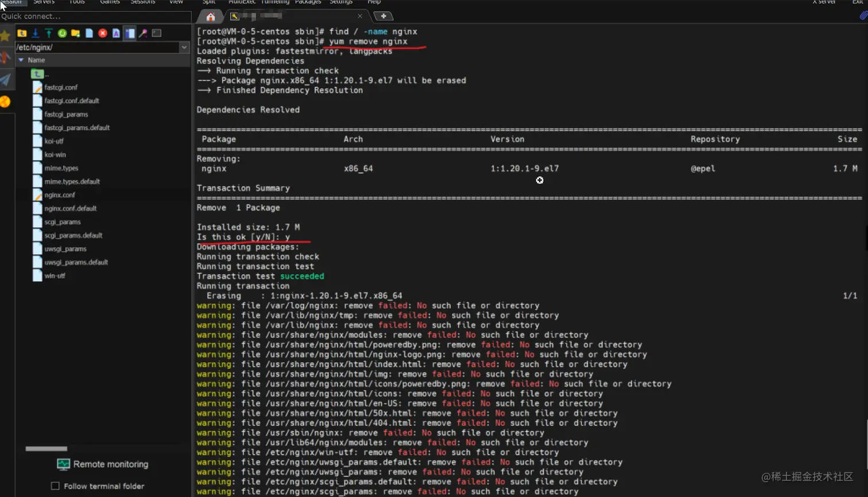This screenshot has width=868, height=497.
Task: Open Macros sidebar tab with paper plane
Action: point(6,80)
